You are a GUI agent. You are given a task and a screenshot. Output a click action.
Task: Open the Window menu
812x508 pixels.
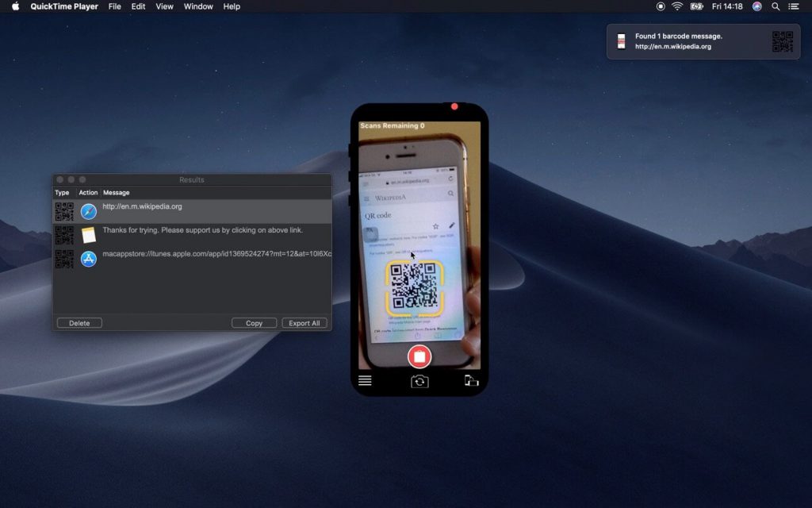[x=198, y=6]
